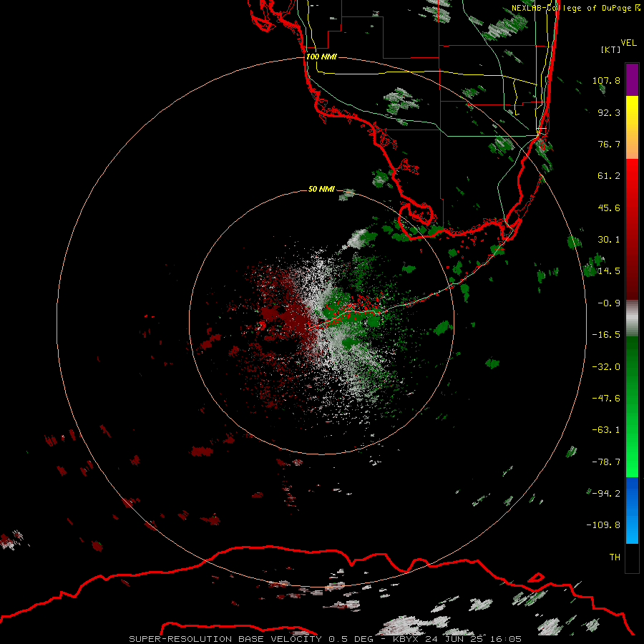
Task: Click the 45.6 velocity legend value
Action: [x=609, y=208]
